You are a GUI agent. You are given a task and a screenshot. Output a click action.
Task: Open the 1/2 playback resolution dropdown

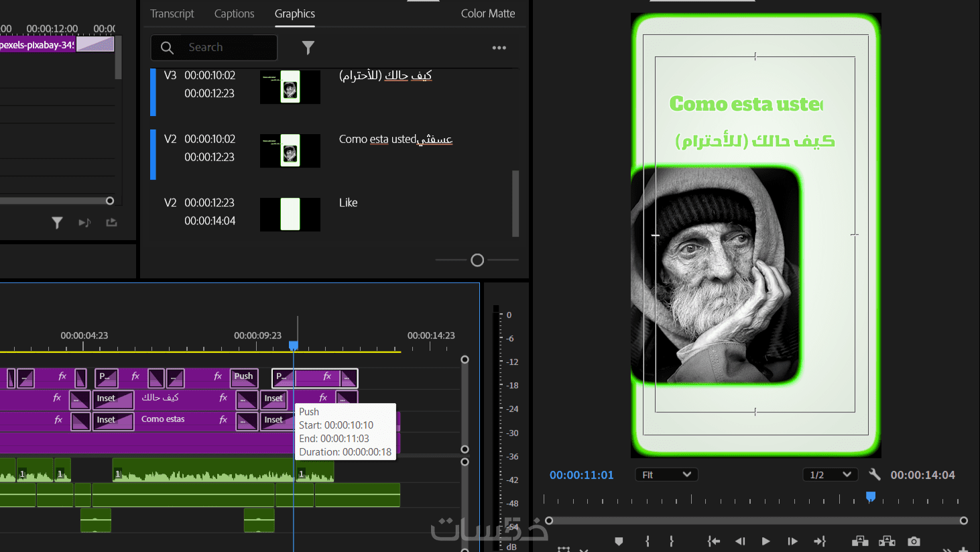click(830, 475)
